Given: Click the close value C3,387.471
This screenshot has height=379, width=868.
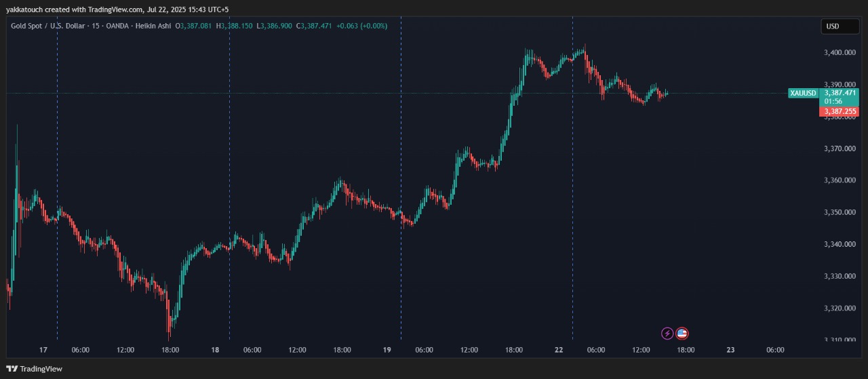Looking at the screenshot, I should pos(313,26).
